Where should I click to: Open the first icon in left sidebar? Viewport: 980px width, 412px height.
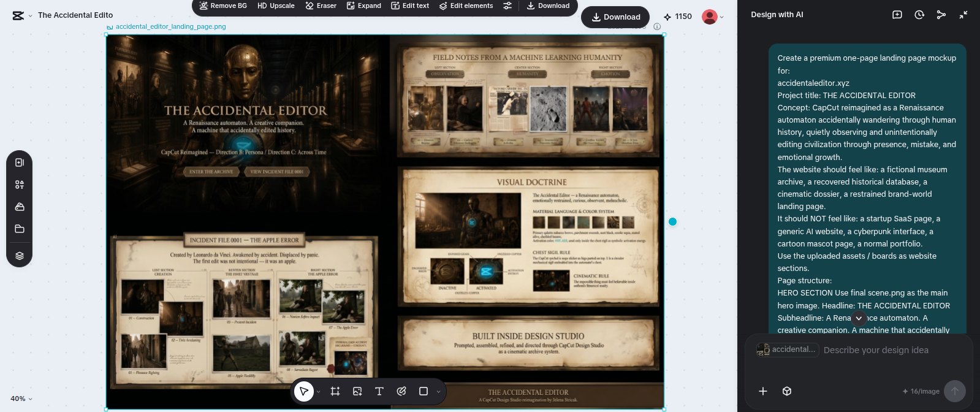click(20, 162)
